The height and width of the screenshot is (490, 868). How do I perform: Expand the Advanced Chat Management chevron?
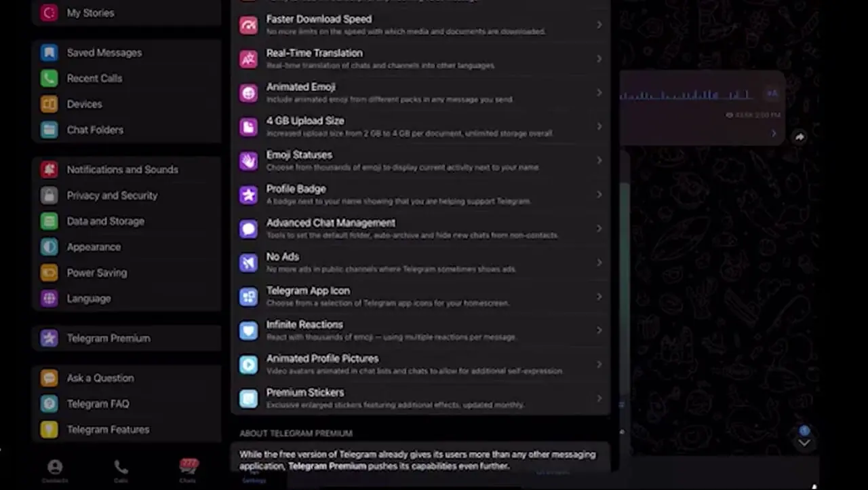[599, 229]
